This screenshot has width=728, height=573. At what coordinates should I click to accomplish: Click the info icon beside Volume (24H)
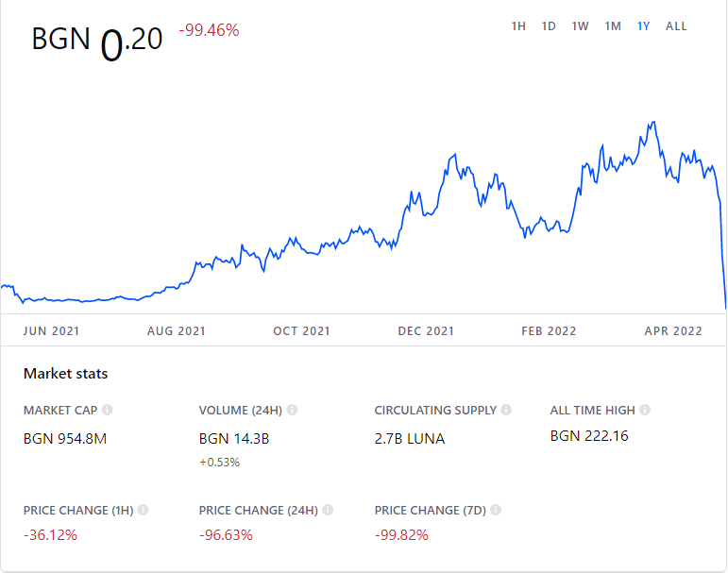(293, 411)
